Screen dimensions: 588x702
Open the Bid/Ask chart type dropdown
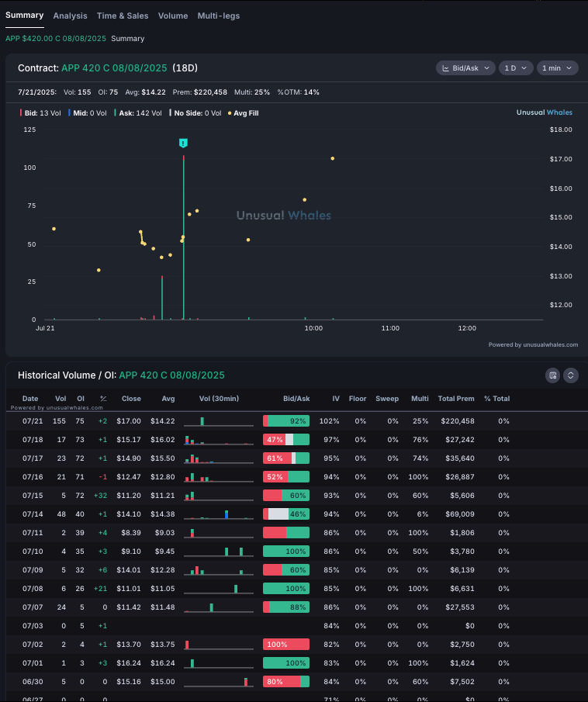point(465,68)
